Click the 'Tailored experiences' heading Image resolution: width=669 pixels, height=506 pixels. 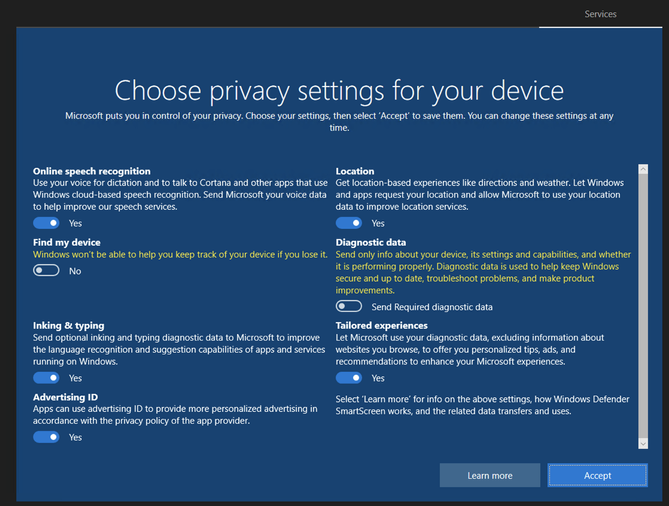tap(381, 326)
